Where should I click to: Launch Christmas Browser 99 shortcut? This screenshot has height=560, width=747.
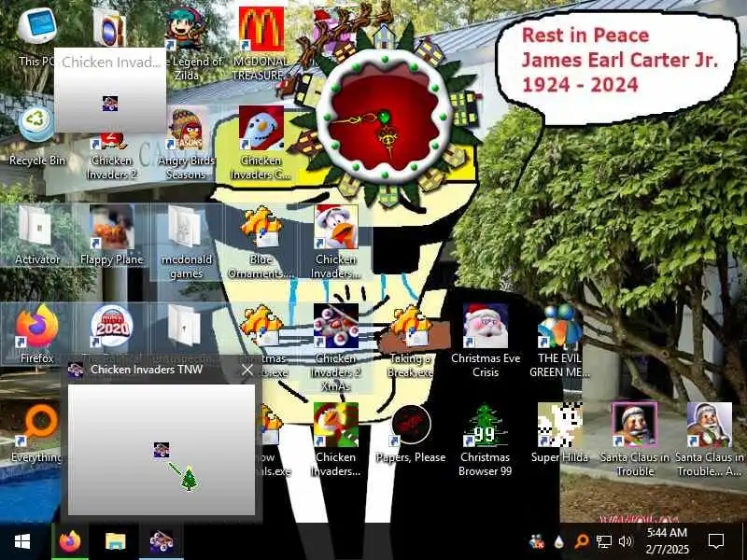coord(486,440)
